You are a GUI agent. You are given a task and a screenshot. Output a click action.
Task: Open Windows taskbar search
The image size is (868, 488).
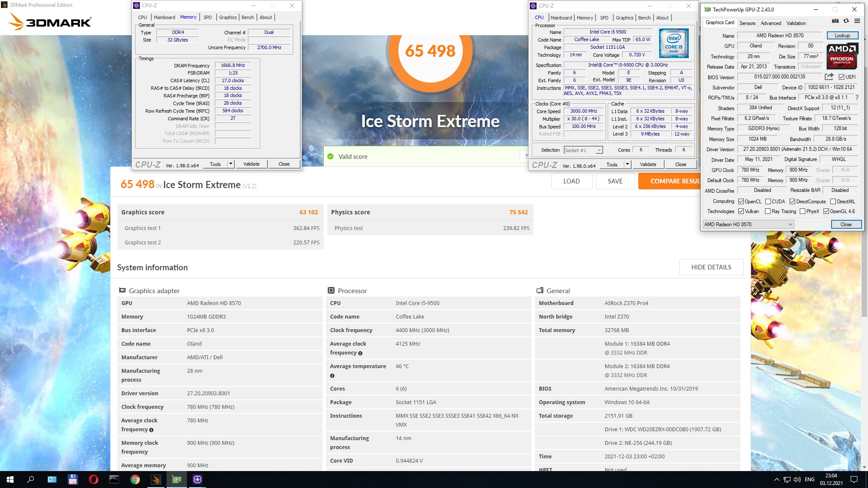(31, 480)
